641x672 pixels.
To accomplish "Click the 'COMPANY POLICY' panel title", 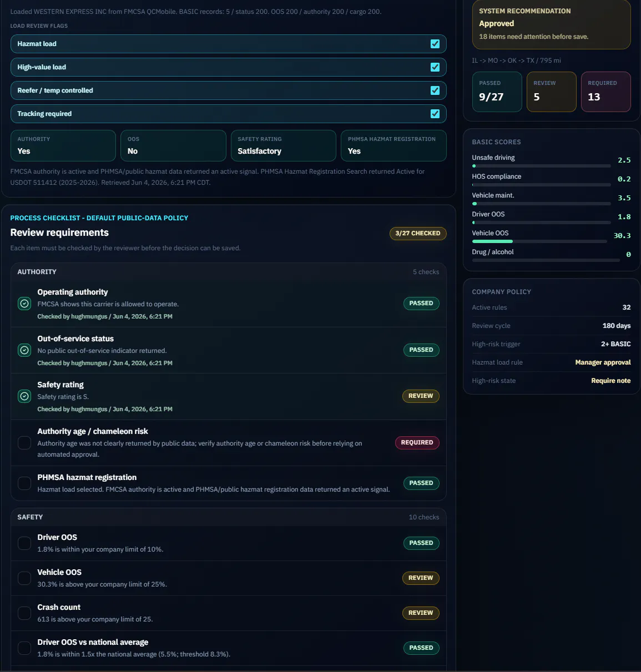I will pos(502,292).
